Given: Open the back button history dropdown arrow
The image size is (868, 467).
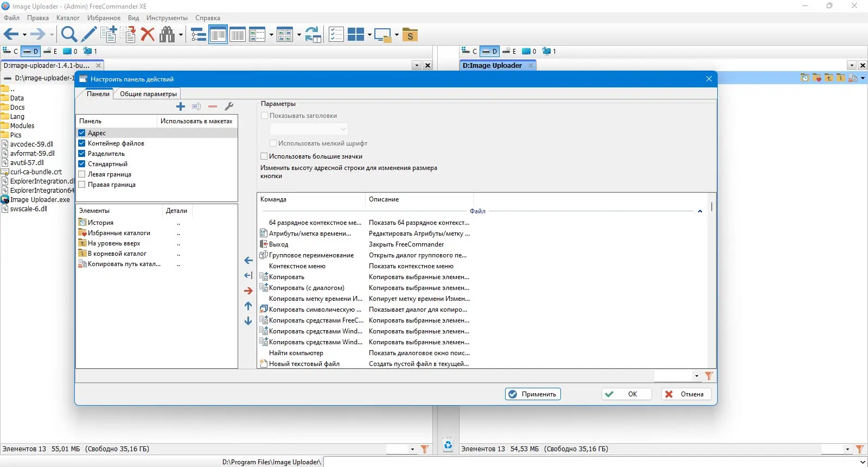Looking at the screenshot, I should coord(24,35).
